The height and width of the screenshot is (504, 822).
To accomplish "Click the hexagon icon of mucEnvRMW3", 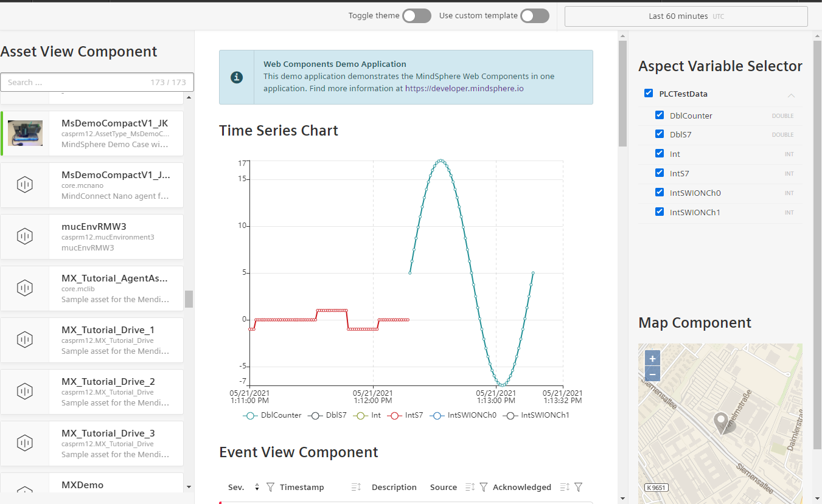I will pyautogui.click(x=25, y=236).
